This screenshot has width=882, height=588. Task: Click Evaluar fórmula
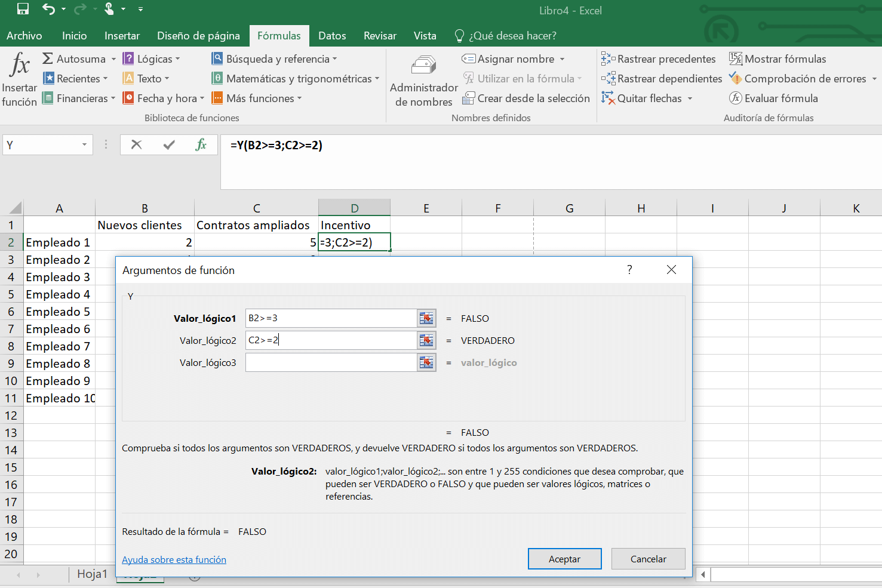(x=773, y=98)
